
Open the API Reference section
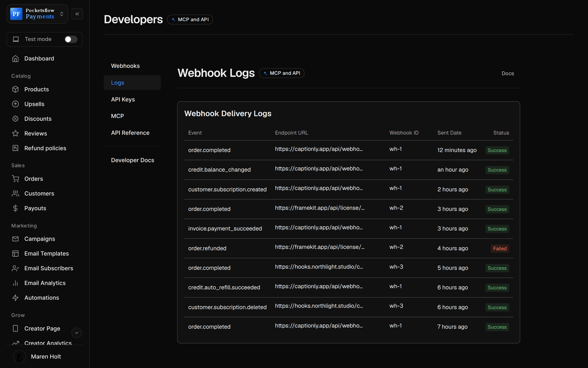[x=132, y=133]
